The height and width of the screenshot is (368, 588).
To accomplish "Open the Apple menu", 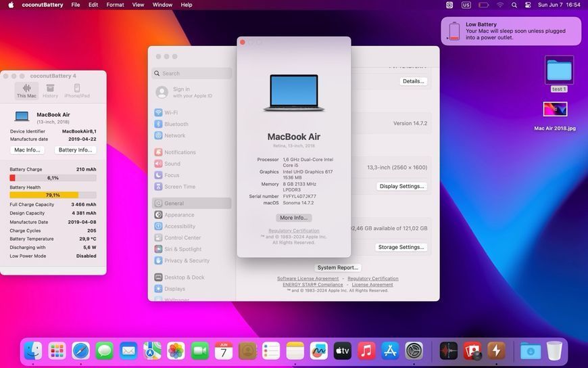I will [11, 5].
